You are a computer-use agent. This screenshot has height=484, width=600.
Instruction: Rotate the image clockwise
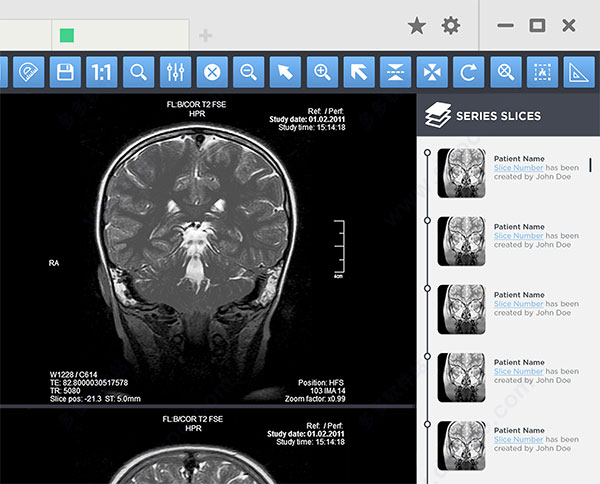pos(469,72)
